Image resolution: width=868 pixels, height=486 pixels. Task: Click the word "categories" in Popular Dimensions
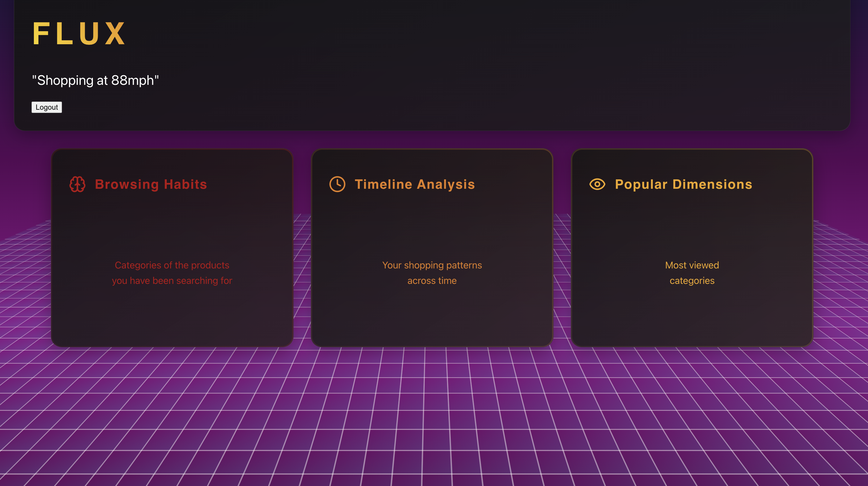tap(692, 281)
